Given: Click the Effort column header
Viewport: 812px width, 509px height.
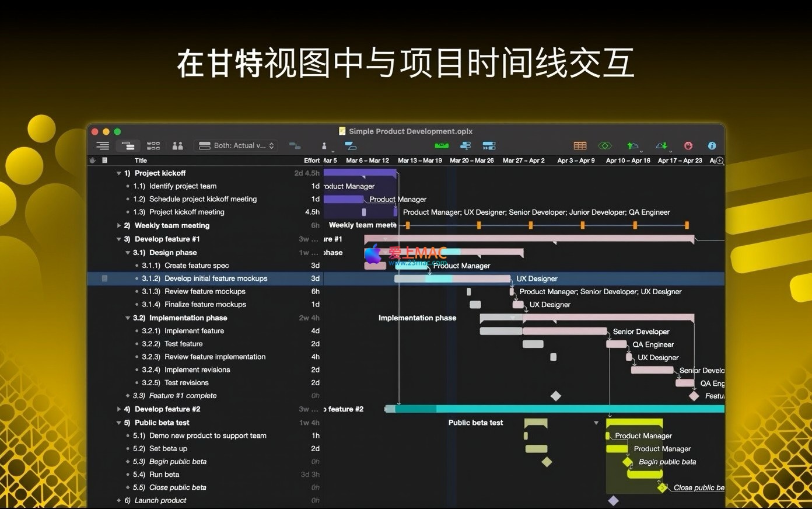Looking at the screenshot, I should coord(311,161).
